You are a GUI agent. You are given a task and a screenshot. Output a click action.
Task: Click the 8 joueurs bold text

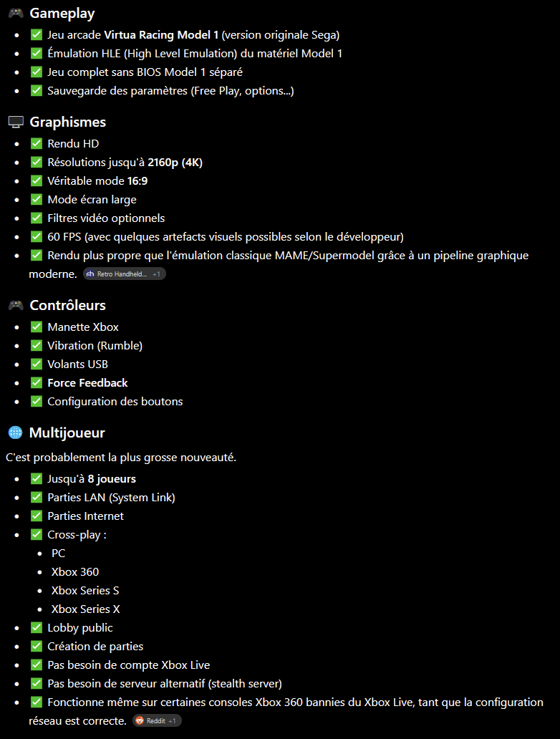[112, 479]
